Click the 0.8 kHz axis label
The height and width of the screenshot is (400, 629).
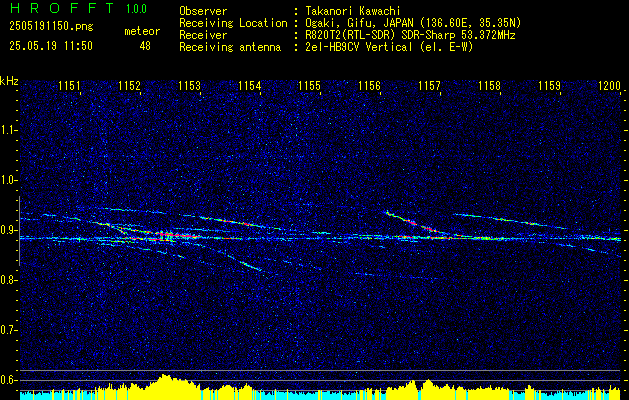[x=7, y=280]
